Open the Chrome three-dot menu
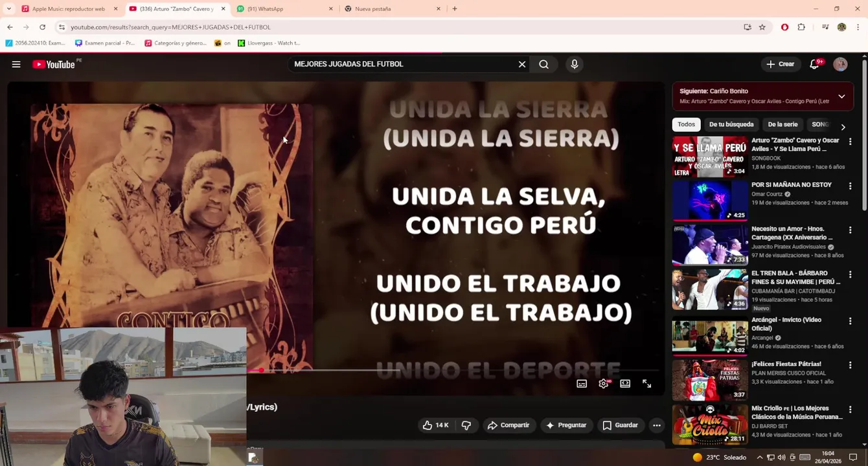 click(858, 27)
